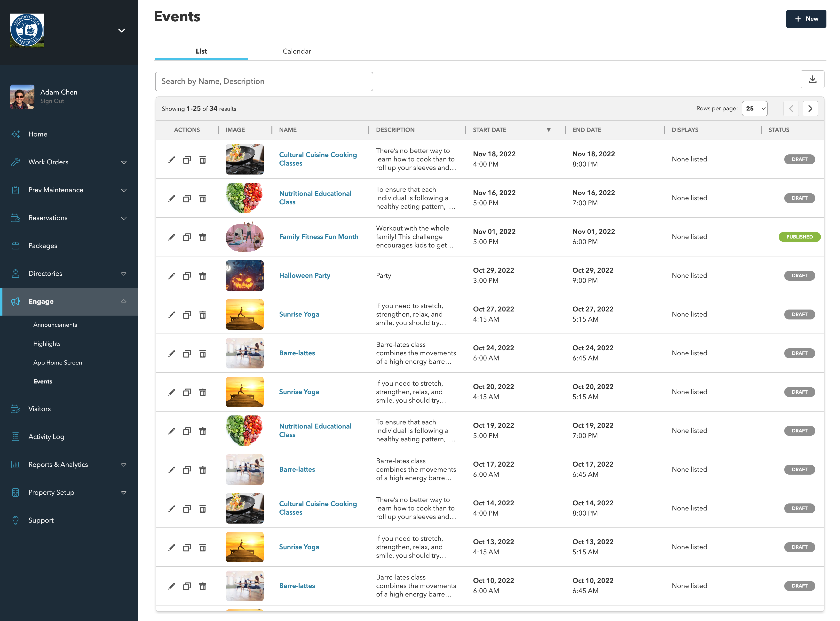Open the Halloween Party event link

pos(304,276)
